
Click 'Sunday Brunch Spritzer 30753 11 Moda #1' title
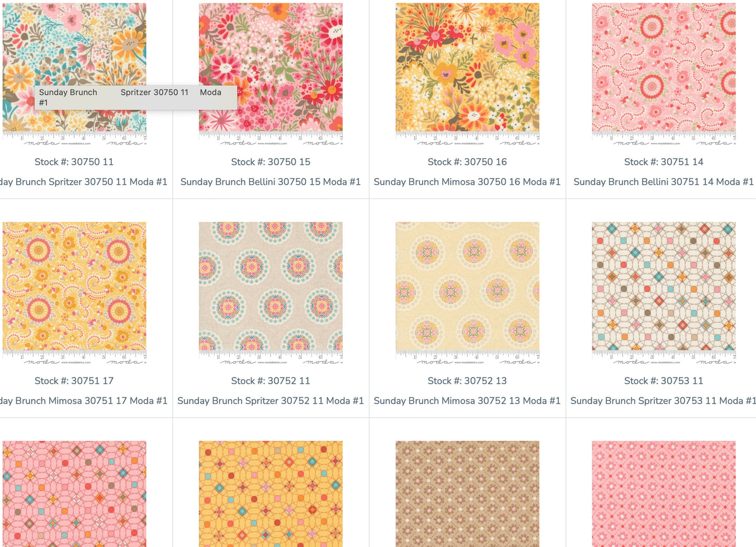[x=663, y=400]
